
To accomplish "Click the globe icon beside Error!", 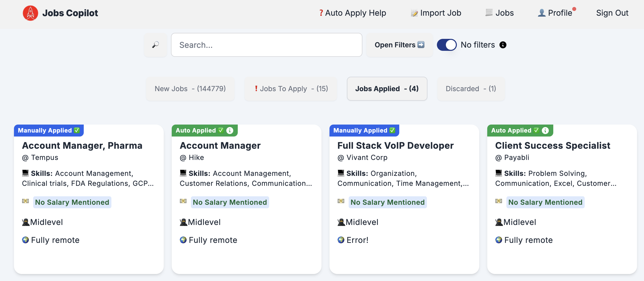I will (341, 240).
